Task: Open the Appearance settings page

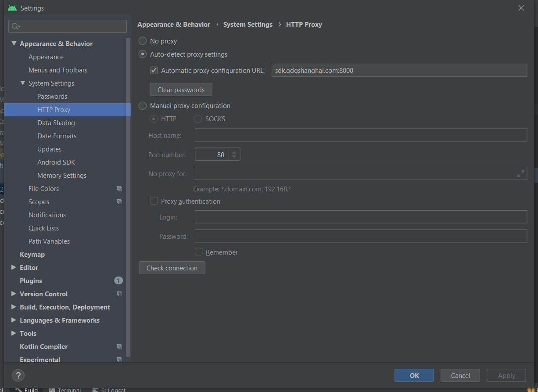Action: pos(46,57)
